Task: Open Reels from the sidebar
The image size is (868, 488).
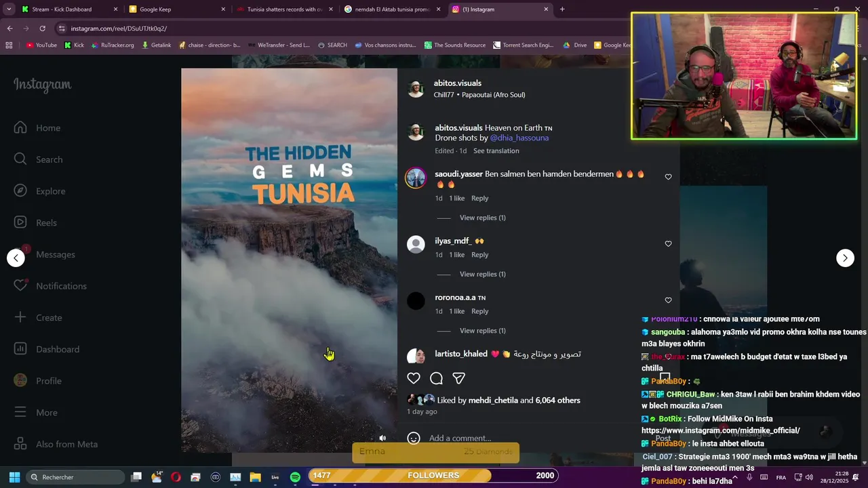Action: pyautogui.click(x=36, y=223)
